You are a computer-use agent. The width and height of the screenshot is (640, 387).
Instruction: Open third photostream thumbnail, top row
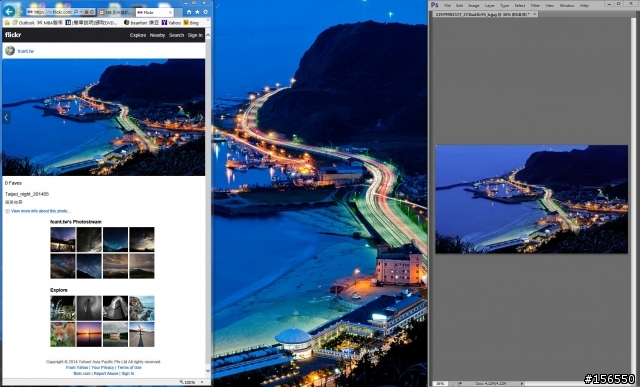click(x=116, y=239)
